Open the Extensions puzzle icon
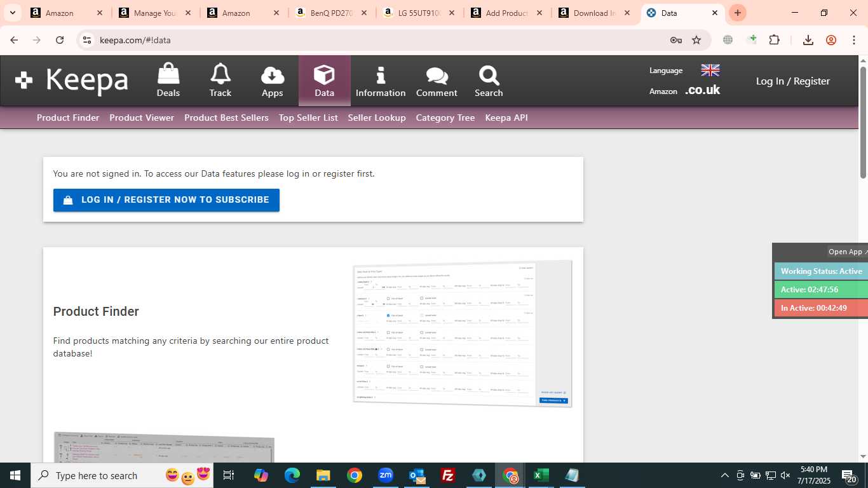 point(774,40)
